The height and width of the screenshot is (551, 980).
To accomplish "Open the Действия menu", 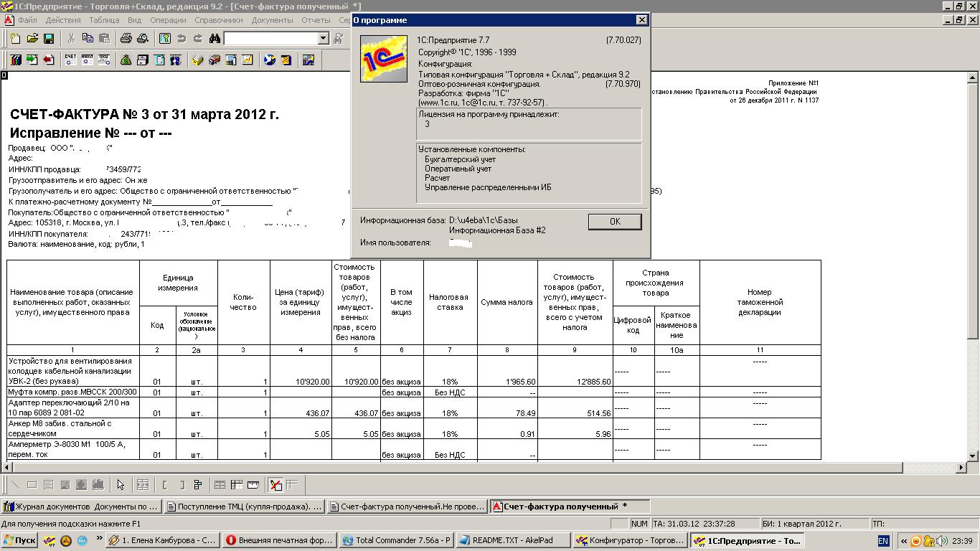I will click(x=62, y=20).
